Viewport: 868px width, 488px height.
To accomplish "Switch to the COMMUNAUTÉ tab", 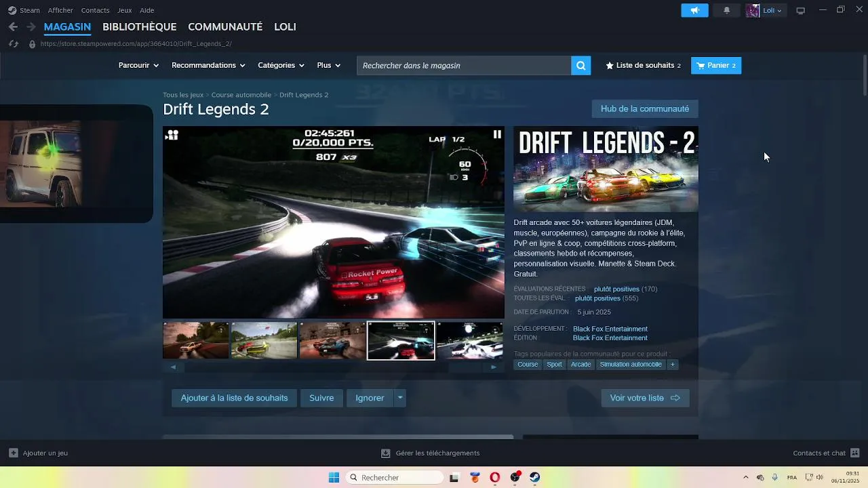I will click(x=225, y=26).
